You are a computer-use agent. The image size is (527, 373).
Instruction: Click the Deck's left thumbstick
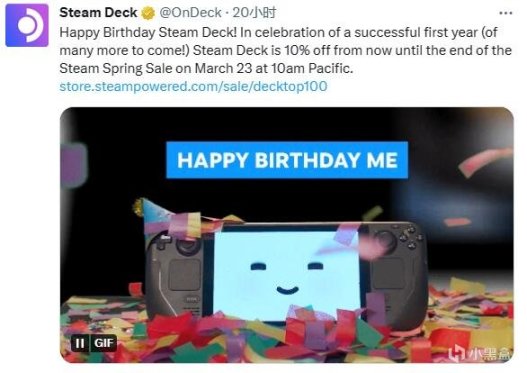click(189, 246)
